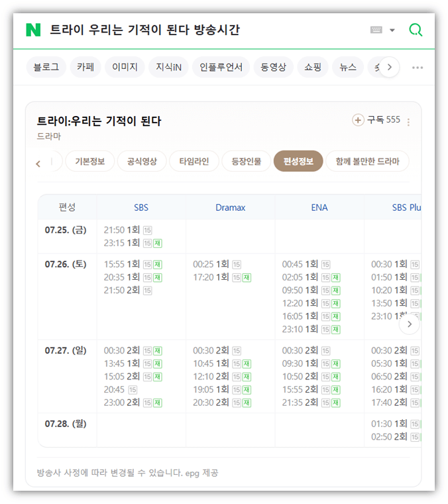Open the 쇼핑 tab

[313, 67]
